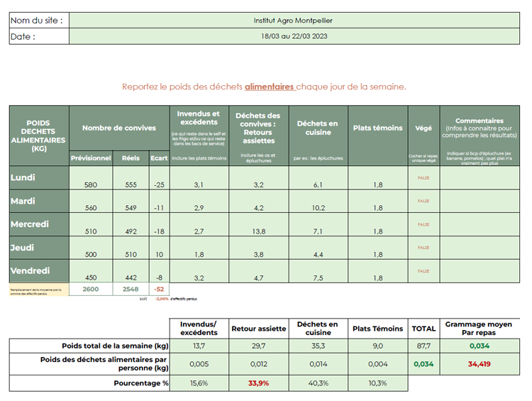The image size is (532, 401).
Task: Toggle the Végé FALSE cell for Vendredi
Action: 423,271
